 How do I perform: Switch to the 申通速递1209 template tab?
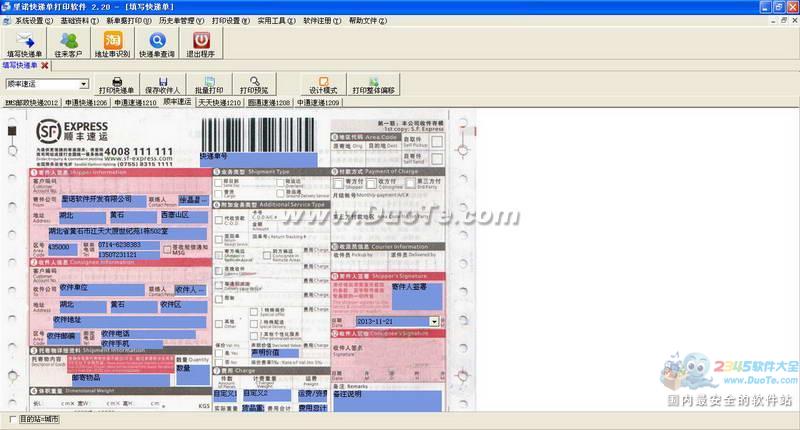pyautogui.click(x=318, y=103)
